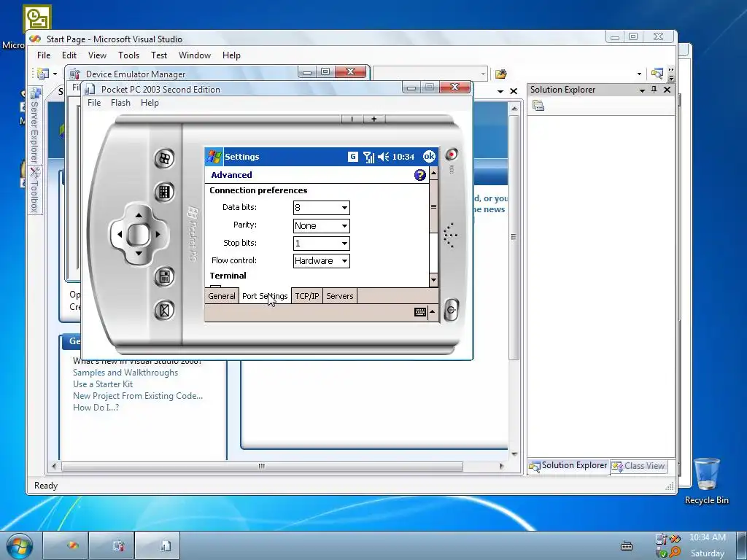Open the Test menu in Visual Studio
Viewport: 747px width, 560px height.
[159, 55]
